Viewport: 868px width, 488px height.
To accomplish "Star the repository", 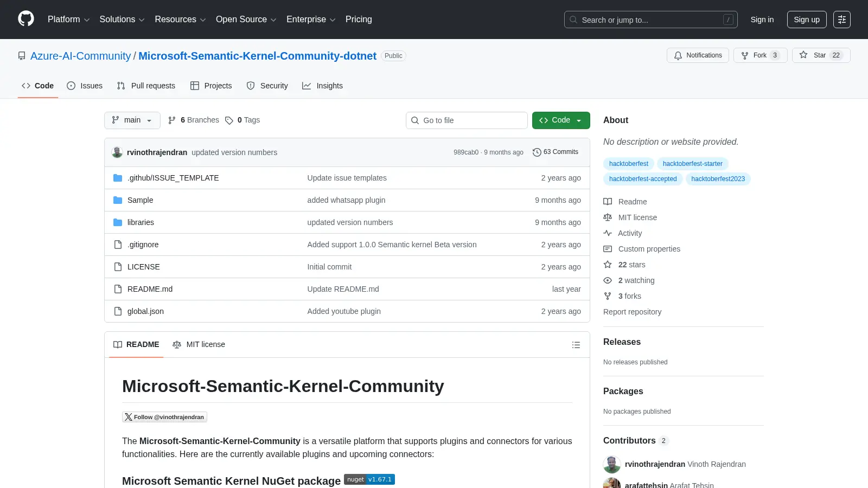I will pyautogui.click(x=821, y=55).
